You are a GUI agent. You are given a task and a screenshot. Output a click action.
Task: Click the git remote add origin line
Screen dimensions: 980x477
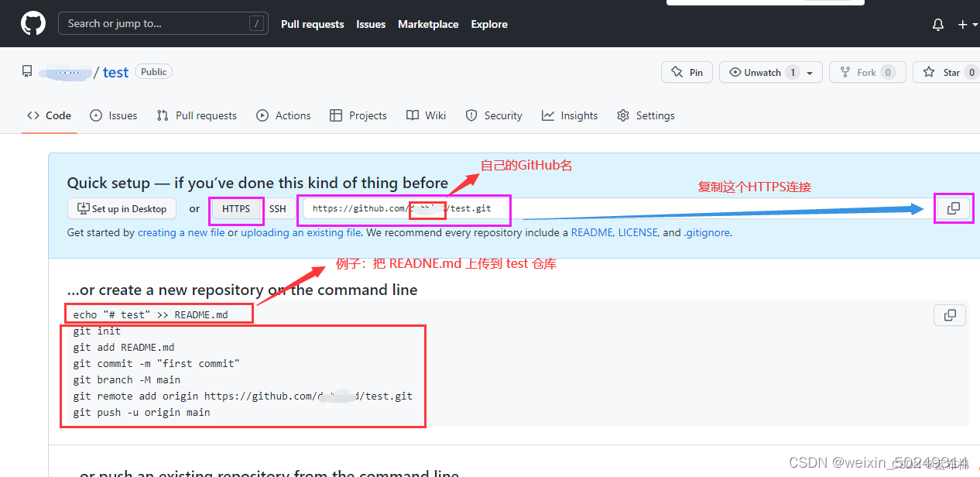(243, 396)
